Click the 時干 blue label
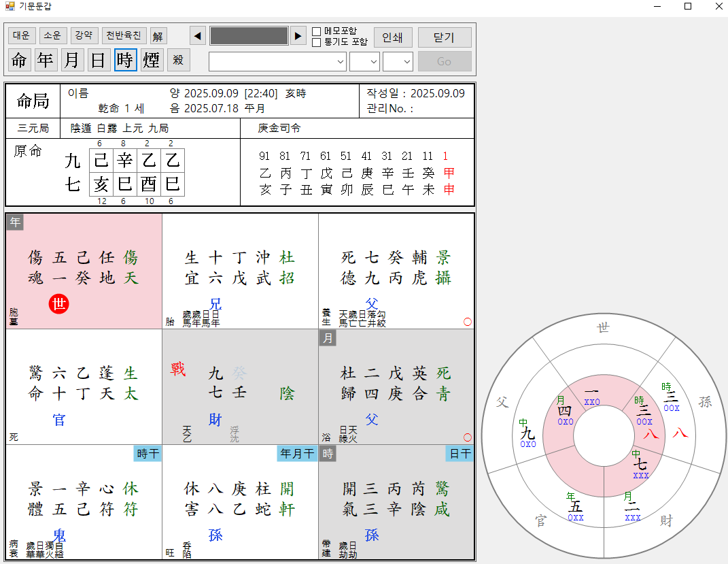The width and height of the screenshot is (728, 564). point(148,453)
